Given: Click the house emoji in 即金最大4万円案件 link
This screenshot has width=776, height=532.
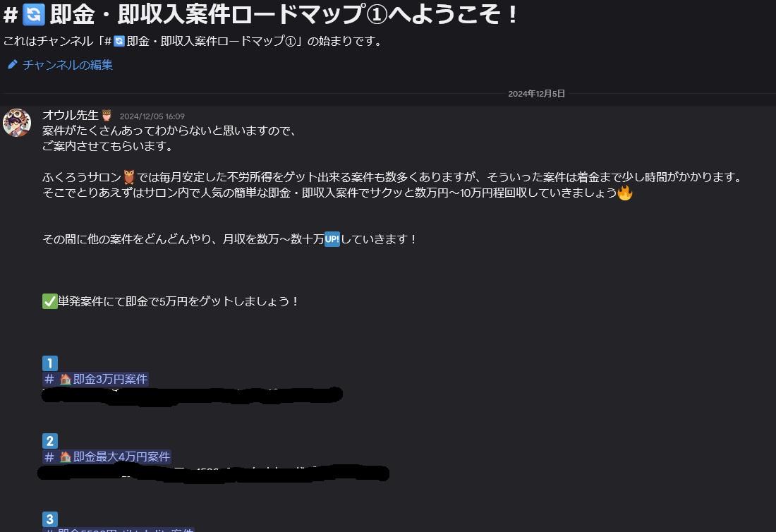Looking at the screenshot, I should click(x=66, y=457).
